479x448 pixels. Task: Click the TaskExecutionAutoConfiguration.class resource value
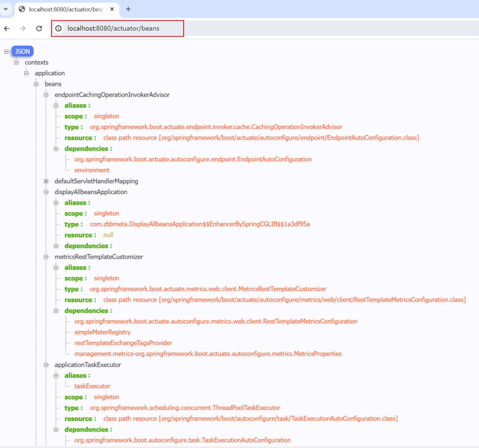tap(251, 419)
